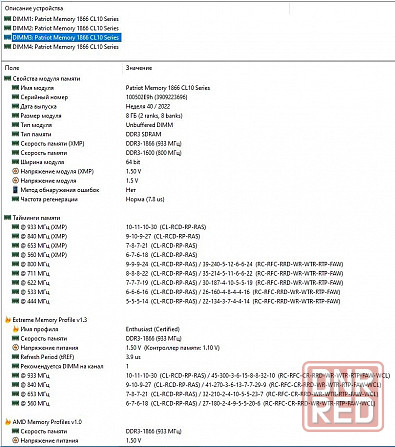Click the icon beside 'Ширина модуля'
395x447 pixels.
click(x=15, y=162)
